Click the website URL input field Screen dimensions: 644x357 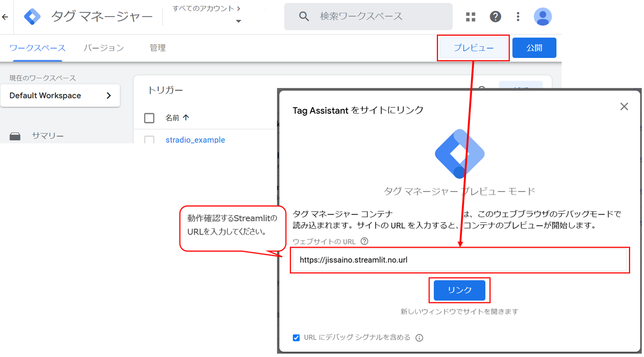pos(460,260)
